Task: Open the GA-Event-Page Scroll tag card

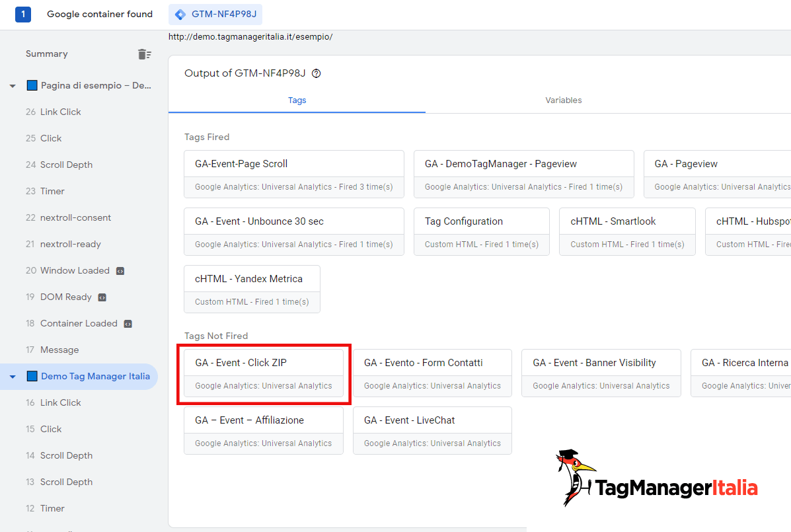Action: click(x=294, y=174)
